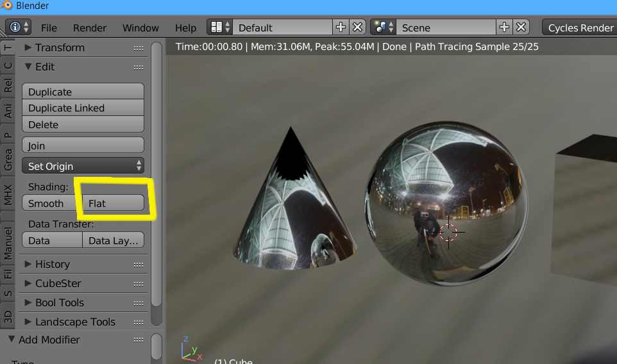Click the Data Transfer: label
Viewport: 617px width, 364px height.
point(61,224)
